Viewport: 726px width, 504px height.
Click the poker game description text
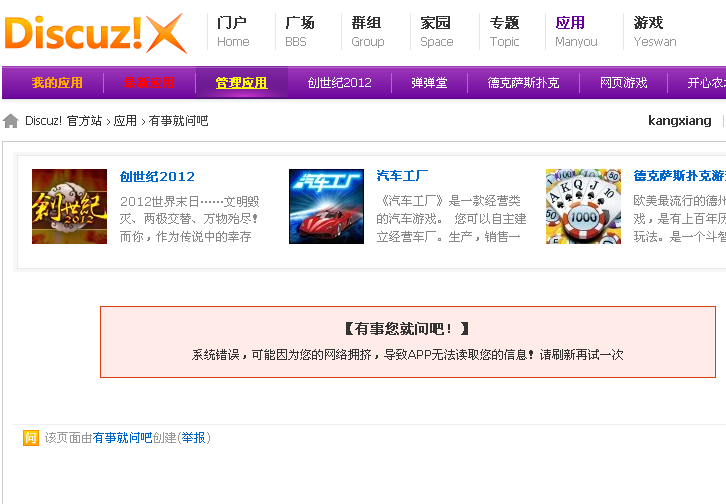click(x=680, y=219)
